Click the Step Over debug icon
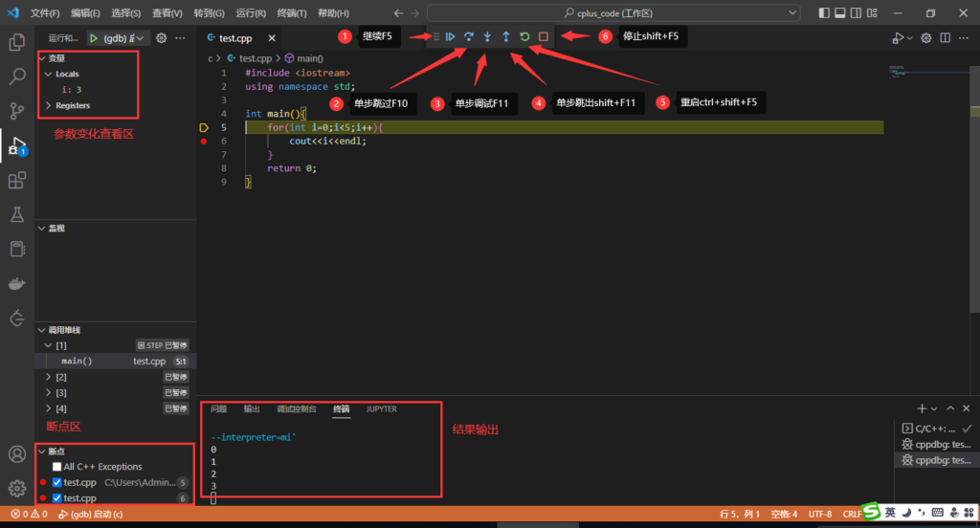980x528 pixels. (469, 36)
